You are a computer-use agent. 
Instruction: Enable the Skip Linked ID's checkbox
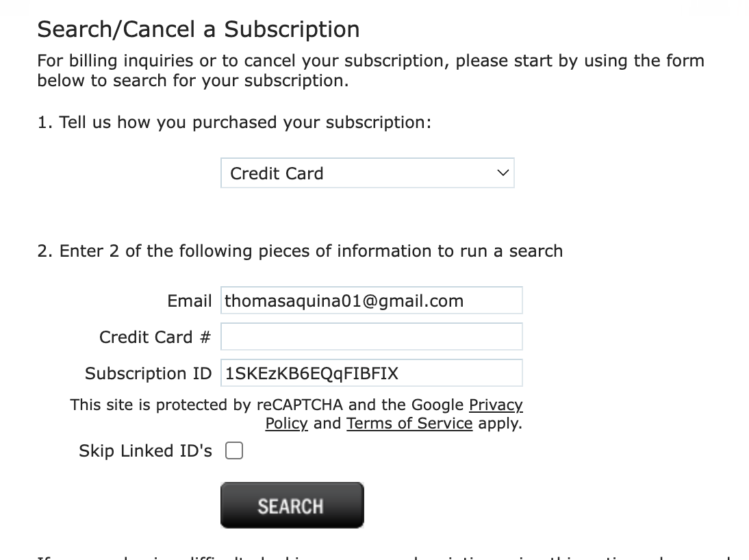234,451
